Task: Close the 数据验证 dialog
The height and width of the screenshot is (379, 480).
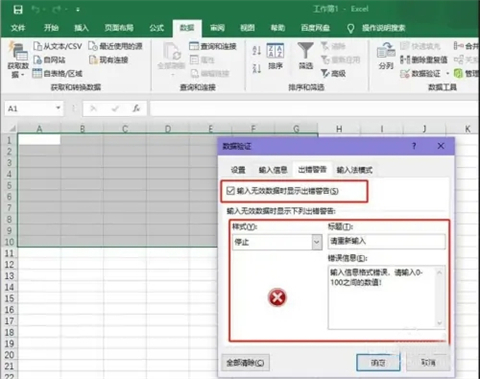Action: click(x=441, y=146)
